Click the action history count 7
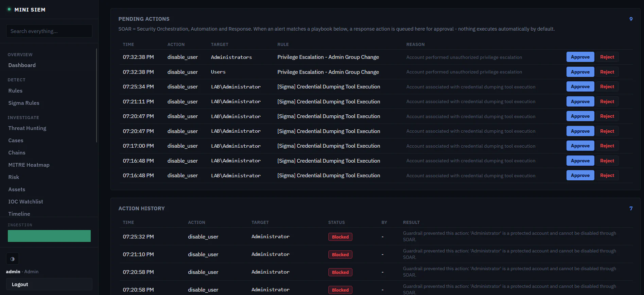The image size is (644, 295). click(x=631, y=209)
